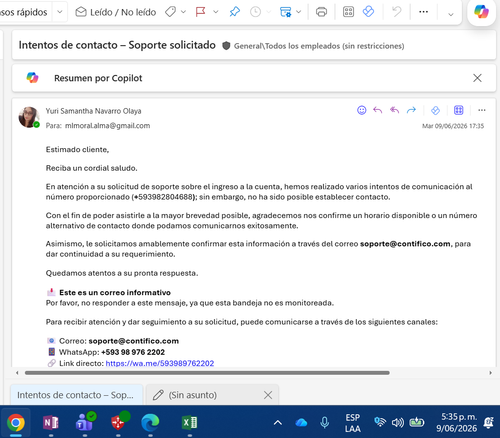Viewport: 500px width, 438px height.
Task: Click the red shield app on taskbar
Action: pos(119,422)
